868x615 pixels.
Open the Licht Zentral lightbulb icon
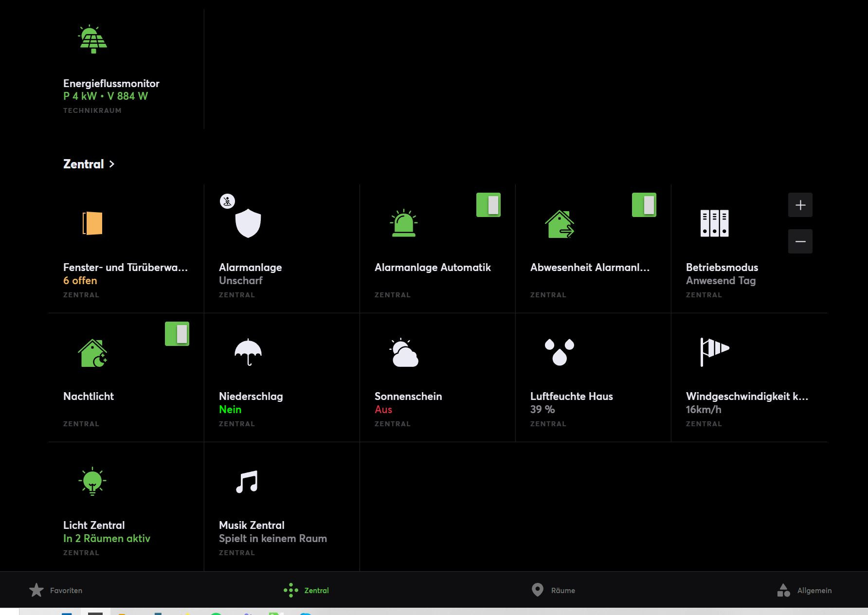point(92,481)
